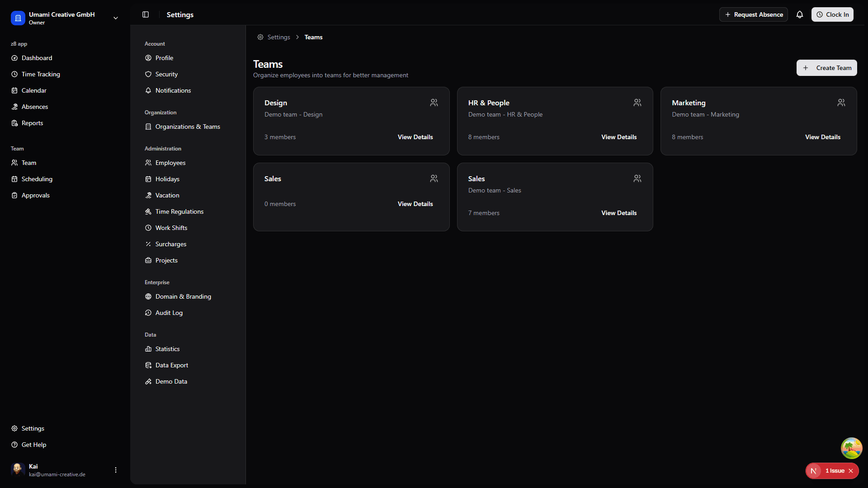Open Work Shifts configuration

(171, 228)
